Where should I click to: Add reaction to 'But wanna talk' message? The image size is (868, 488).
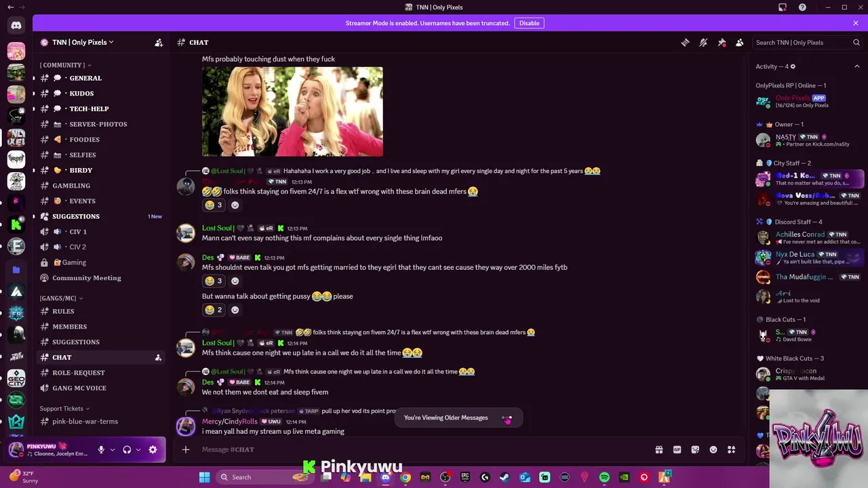(x=235, y=310)
